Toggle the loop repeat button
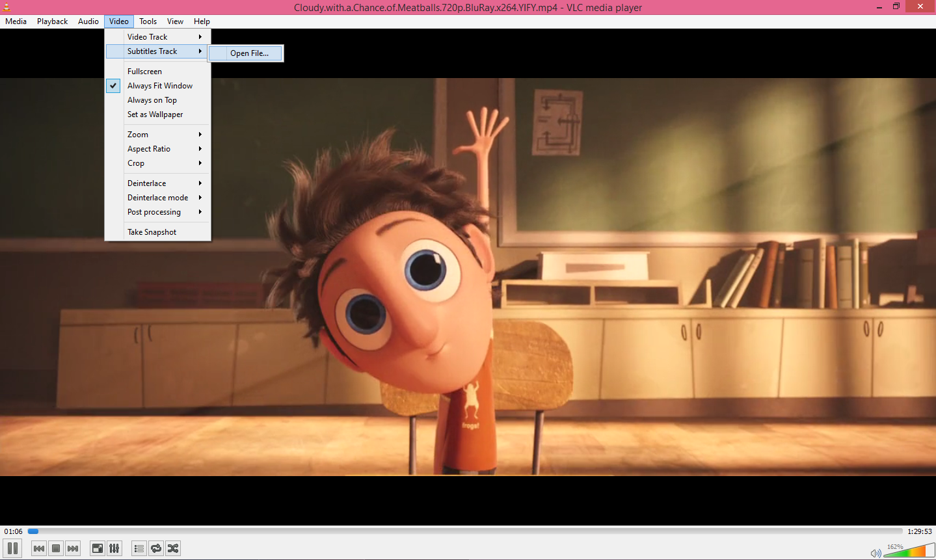Screen dimensions: 936x560 click(156, 548)
